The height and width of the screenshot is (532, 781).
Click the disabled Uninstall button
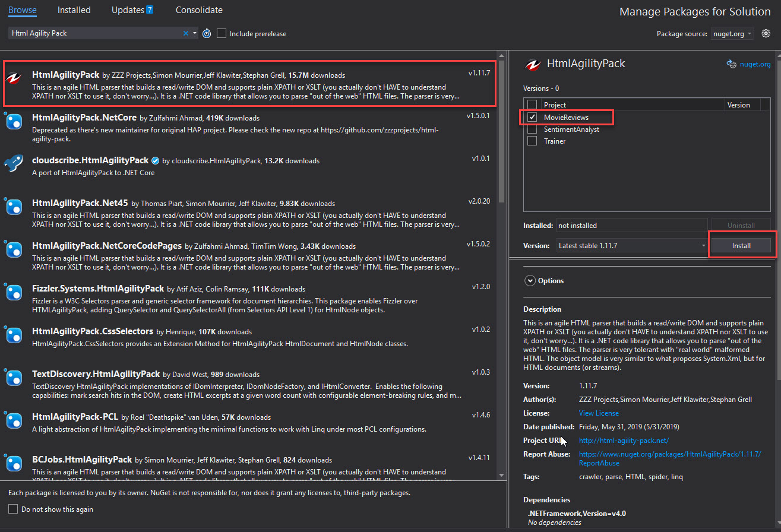point(741,226)
